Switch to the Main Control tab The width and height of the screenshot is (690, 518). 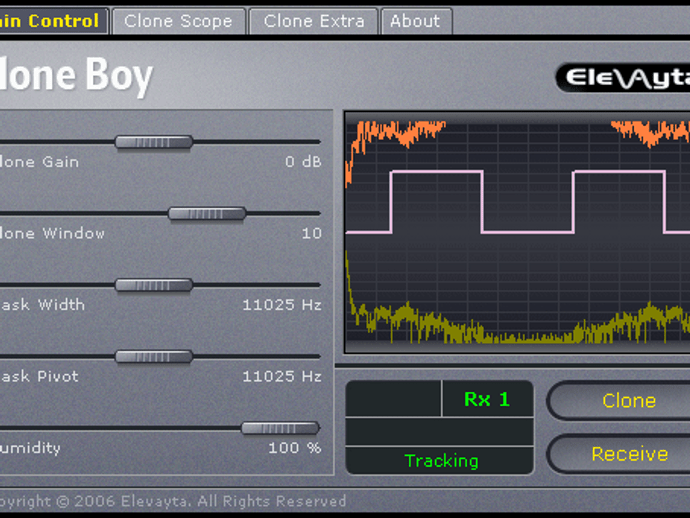click(x=53, y=21)
